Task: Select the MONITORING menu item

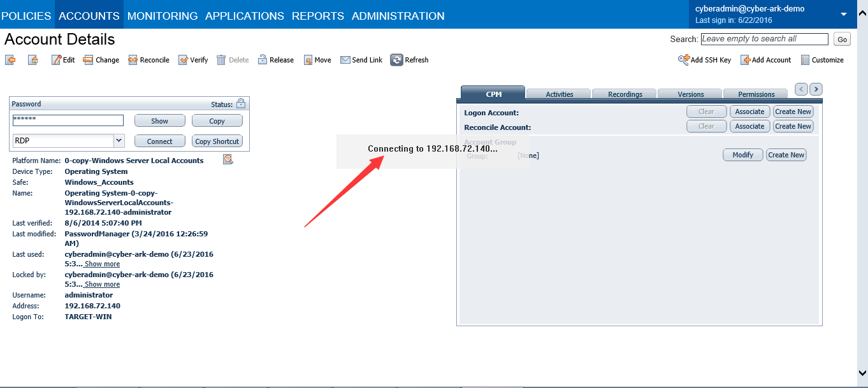Action: coord(162,15)
